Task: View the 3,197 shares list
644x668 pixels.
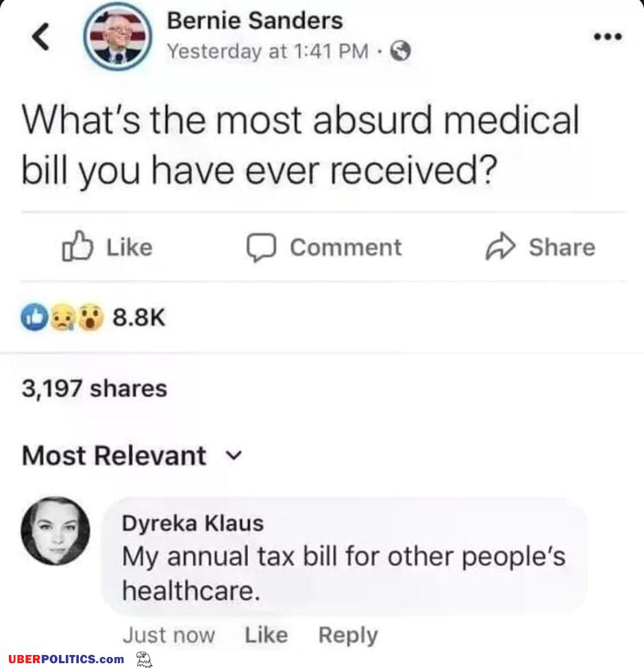Action: [95, 388]
